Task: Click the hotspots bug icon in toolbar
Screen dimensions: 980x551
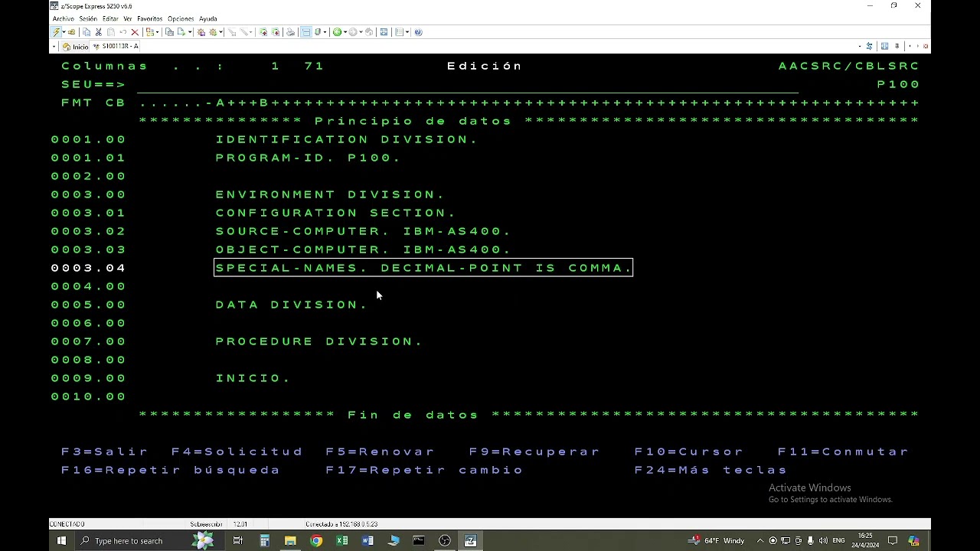Action: coord(201,32)
